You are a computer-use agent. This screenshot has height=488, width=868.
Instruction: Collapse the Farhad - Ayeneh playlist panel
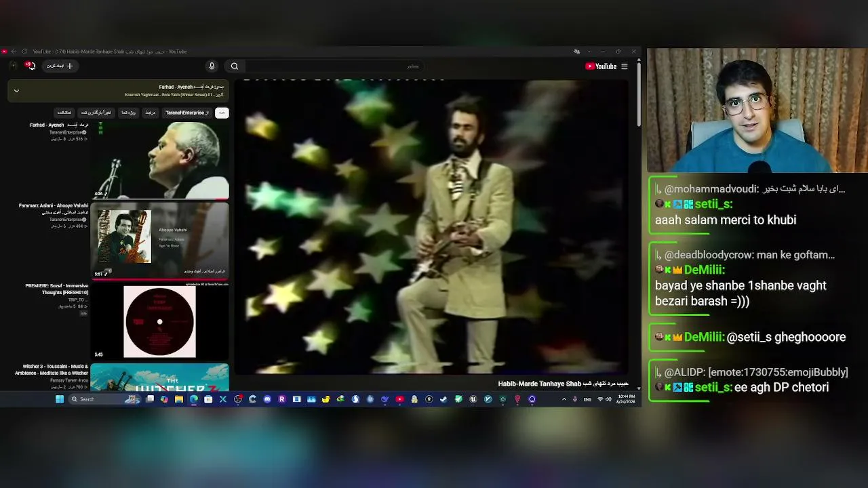coord(16,91)
